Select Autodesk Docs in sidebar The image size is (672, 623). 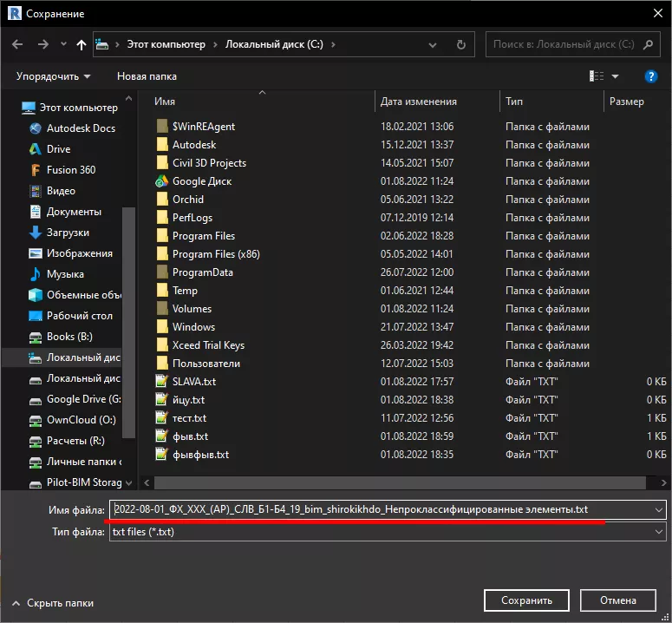(x=81, y=128)
